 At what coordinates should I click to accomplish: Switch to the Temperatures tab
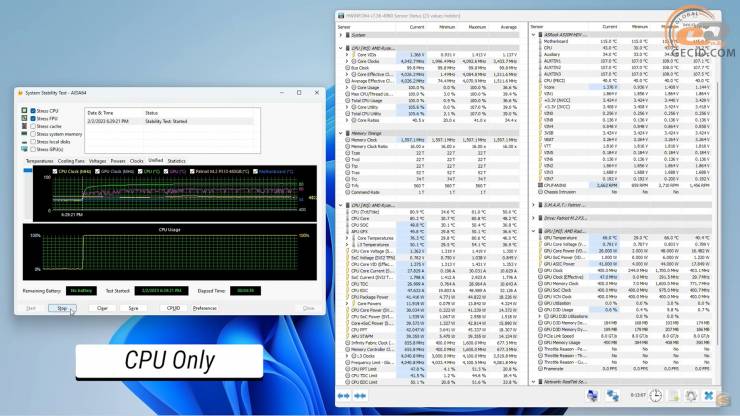[39, 161]
